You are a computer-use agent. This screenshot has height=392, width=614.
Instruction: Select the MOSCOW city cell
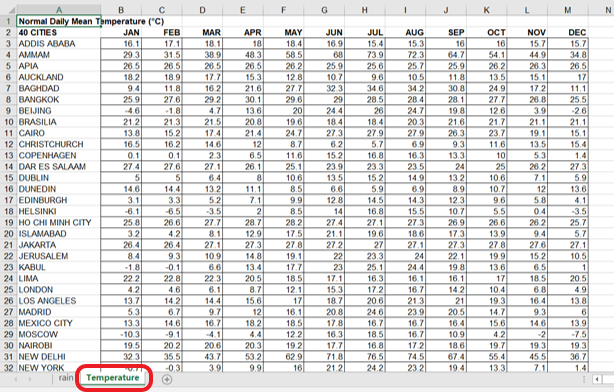(59, 334)
